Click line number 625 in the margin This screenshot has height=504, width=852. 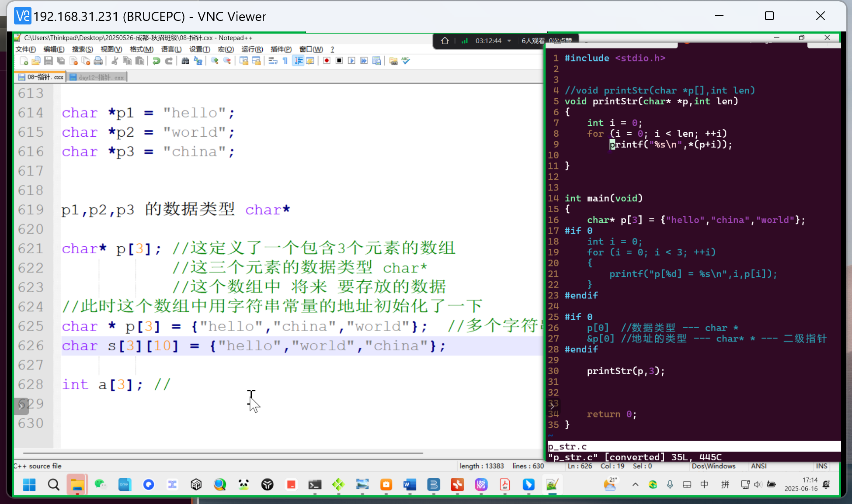tap(31, 326)
